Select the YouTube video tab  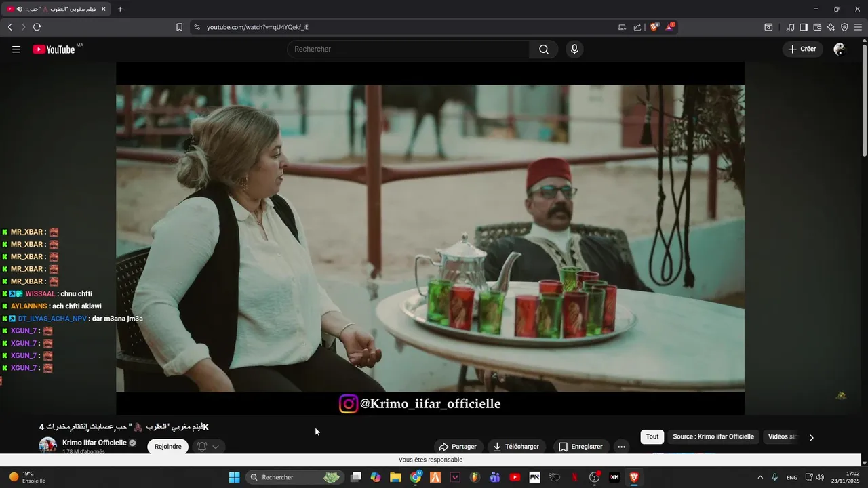coord(58,9)
